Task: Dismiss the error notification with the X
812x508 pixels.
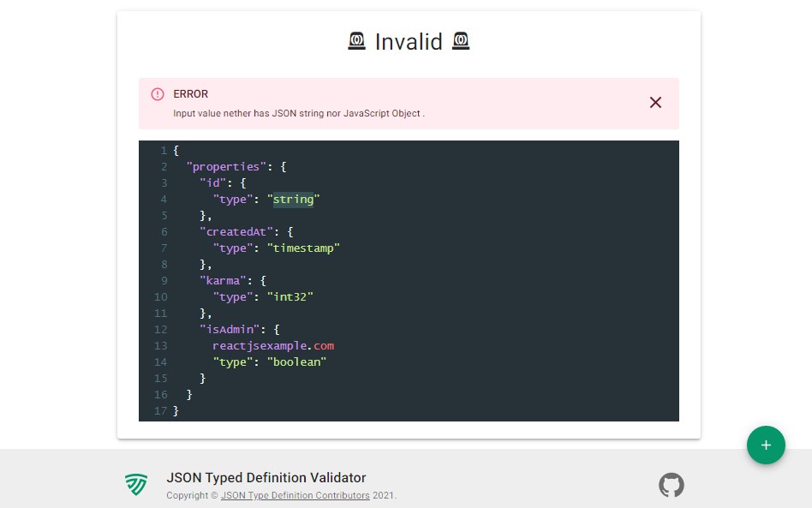Action: click(655, 102)
